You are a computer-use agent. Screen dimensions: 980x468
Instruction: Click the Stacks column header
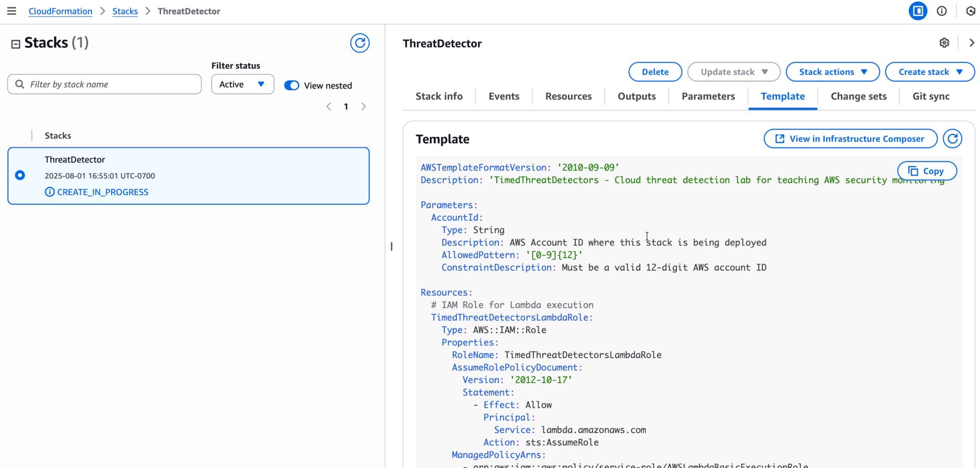point(58,135)
